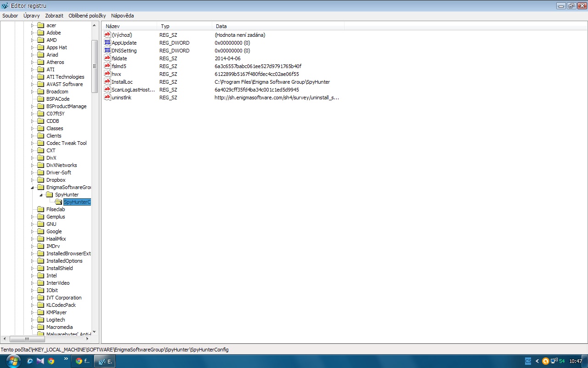Click the Logitech key folder icon

(40, 320)
